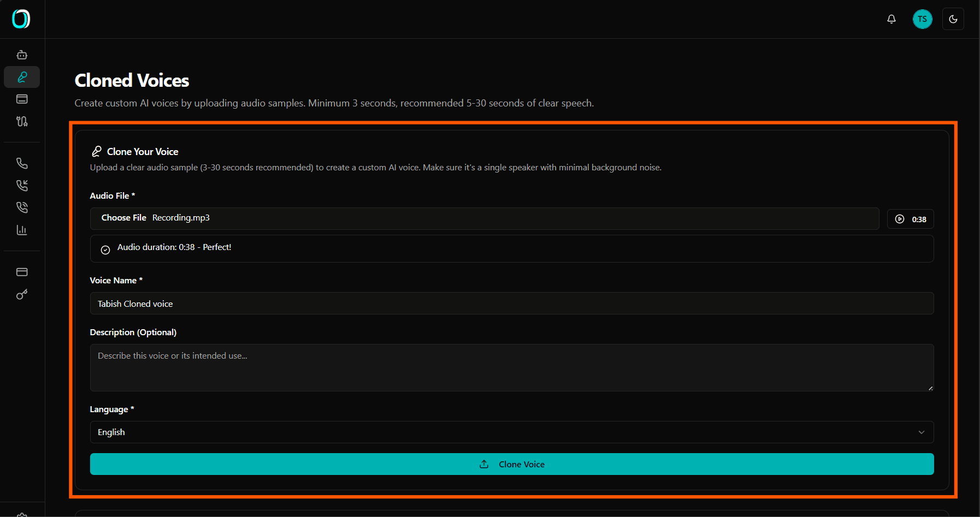Open the incoming call history sidebar icon
980x517 pixels.
click(x=22, y=185)
